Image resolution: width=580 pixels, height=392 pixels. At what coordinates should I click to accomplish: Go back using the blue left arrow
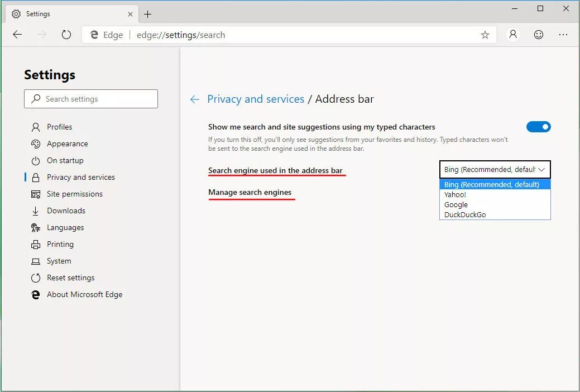click(195, 99)
